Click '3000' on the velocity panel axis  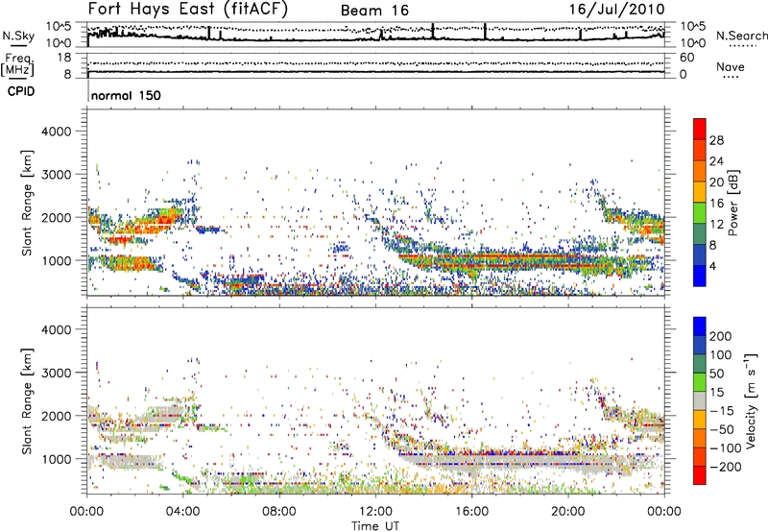[57, 373]
